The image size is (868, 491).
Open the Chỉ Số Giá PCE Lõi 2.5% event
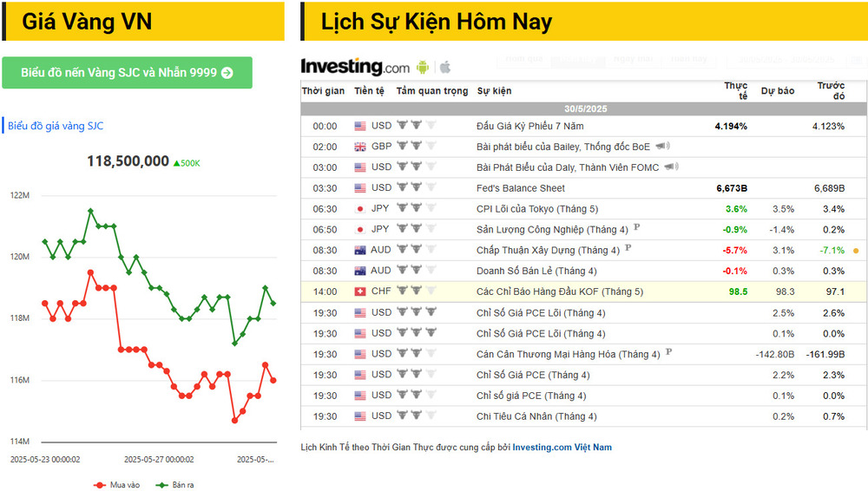click(x=541, y=313)
